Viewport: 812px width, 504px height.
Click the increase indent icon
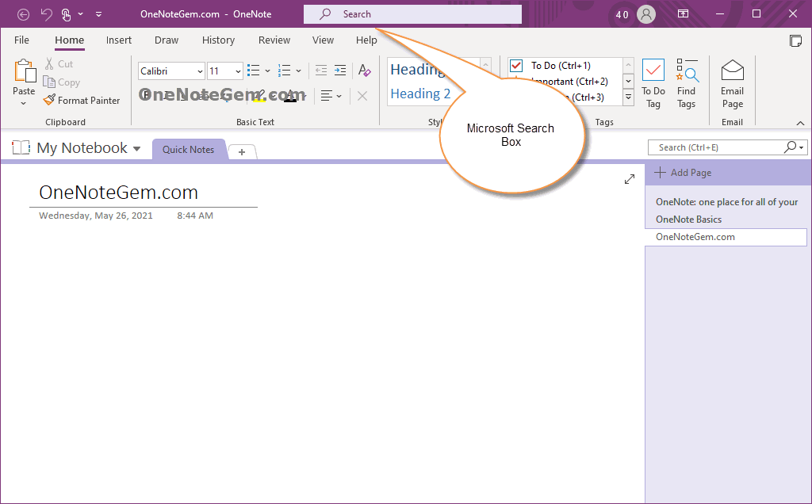pyautogui.click(x=340, y=71)
